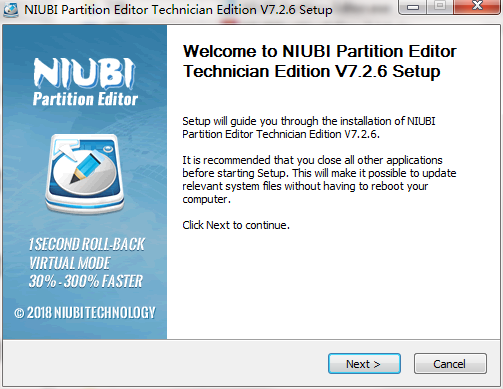Click the 'It is recommended that you close' paragraph
Viewport: 503px width, 389px height.
click(x=319, y=180)
